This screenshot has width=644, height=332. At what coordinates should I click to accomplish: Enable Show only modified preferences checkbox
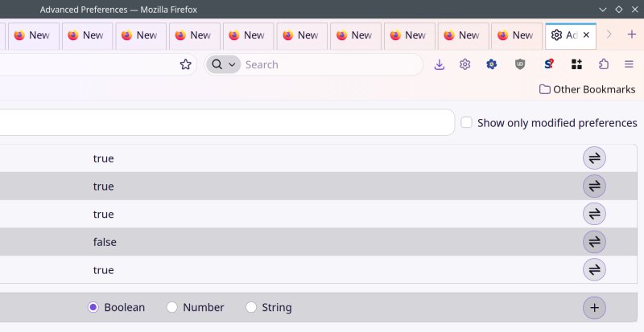click(x=466, y=122)
